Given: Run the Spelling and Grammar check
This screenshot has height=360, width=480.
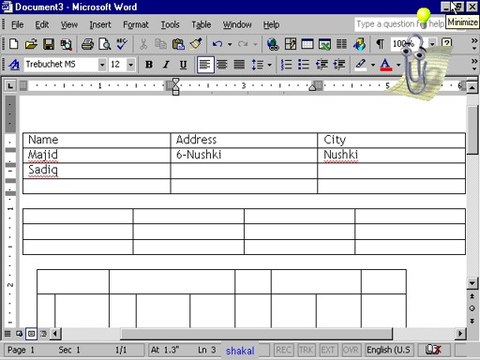Looking at the screenshot, I should point(122,44).
